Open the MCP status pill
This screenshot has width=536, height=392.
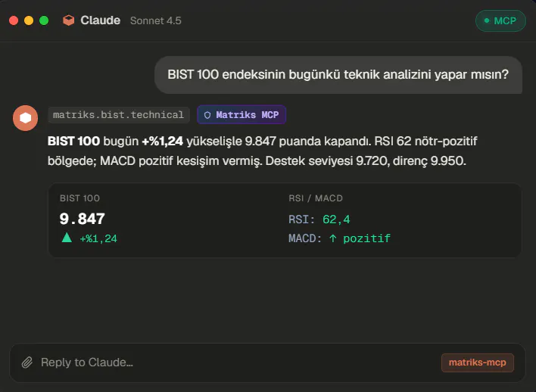point(500,21)
